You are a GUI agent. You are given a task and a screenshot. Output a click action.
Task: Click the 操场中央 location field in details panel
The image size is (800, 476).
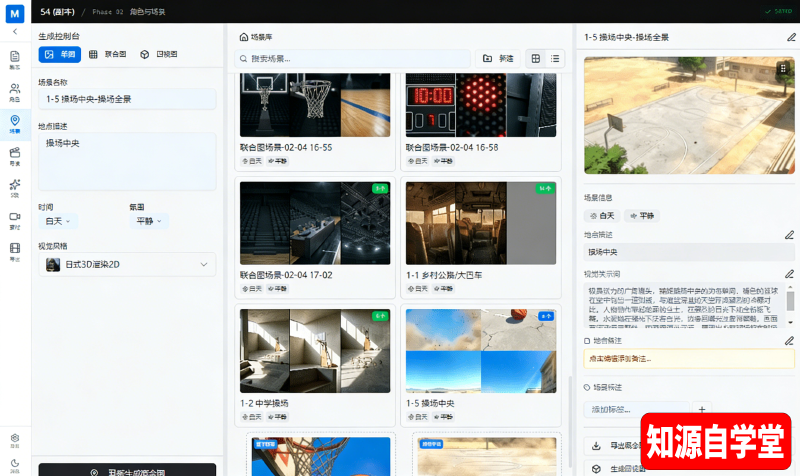coord(689,252)
